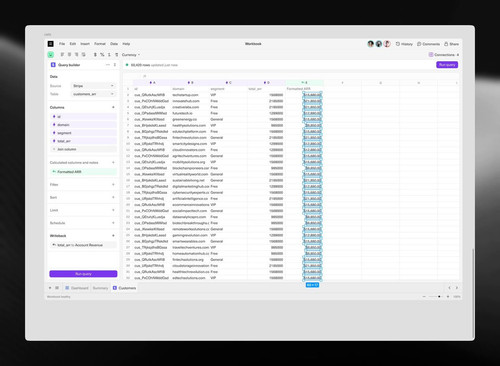This screenshot has width=500, height=366.
Task: Open History
Action: pyautogui.click(x=404, y=44)
